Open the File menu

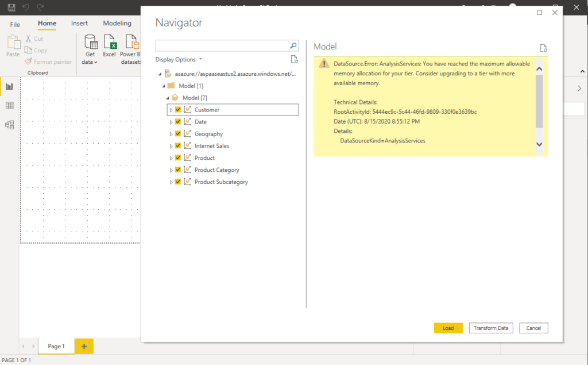14,23
